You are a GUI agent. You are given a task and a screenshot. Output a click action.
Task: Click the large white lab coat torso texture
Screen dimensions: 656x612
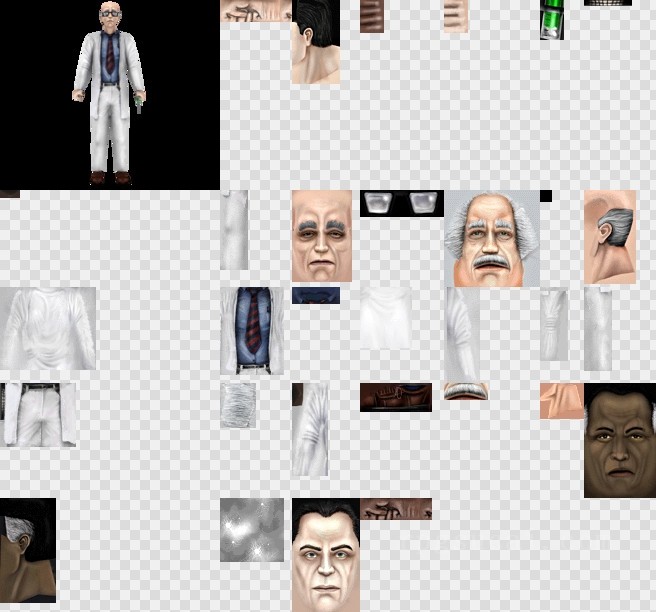[48, 328]
